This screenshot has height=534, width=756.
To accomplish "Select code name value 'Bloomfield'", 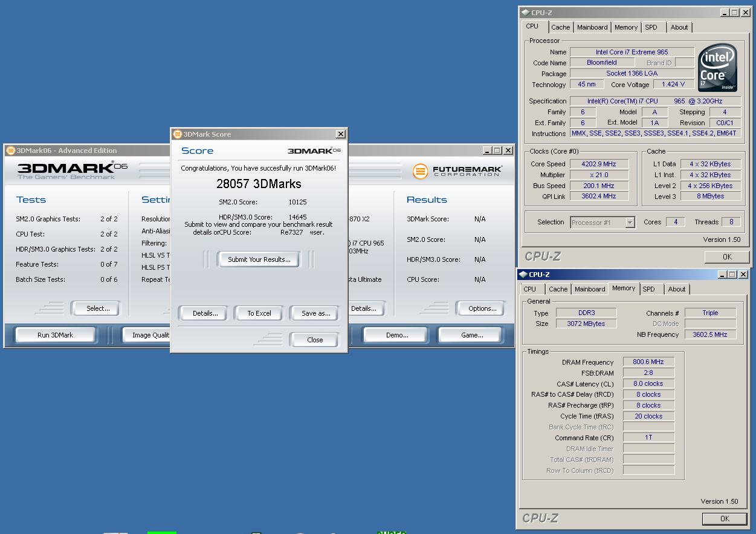I will pos(602,62).
